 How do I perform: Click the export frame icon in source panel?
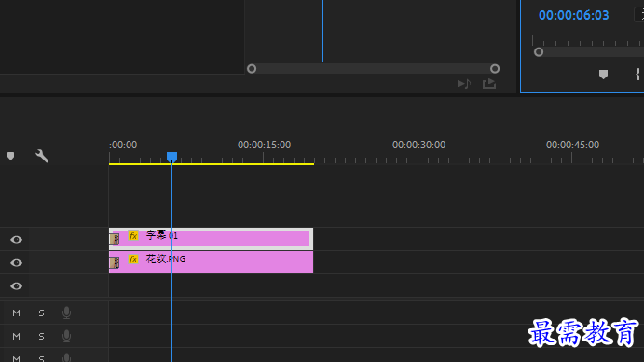[x=489, y=84]
